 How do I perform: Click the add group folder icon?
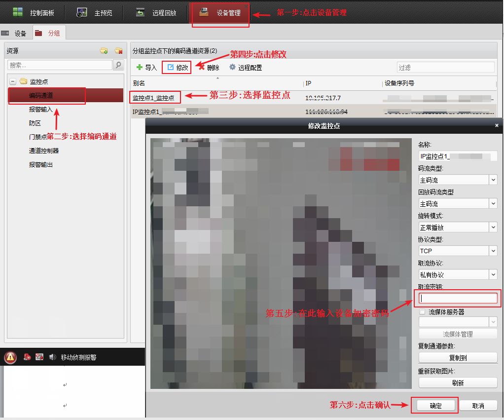[x=104, y=51]
